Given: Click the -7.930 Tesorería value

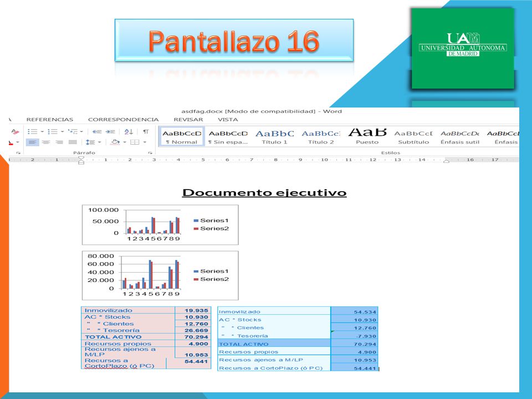Looking at the screenshot, I should (x=354, y=336).
